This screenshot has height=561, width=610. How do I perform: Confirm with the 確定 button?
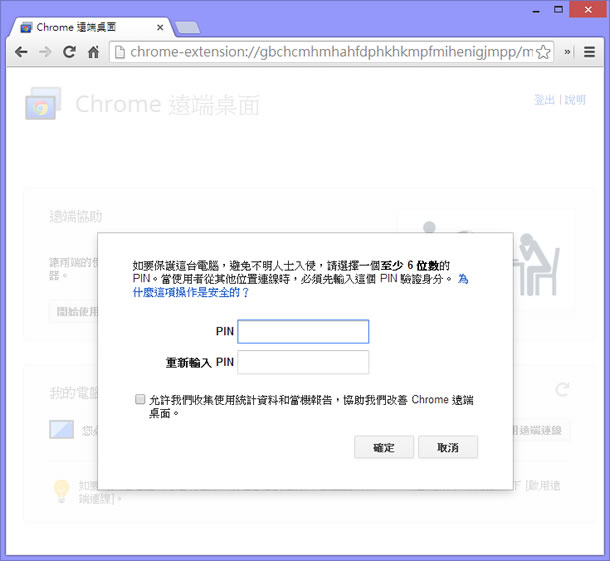pos(384,447)
